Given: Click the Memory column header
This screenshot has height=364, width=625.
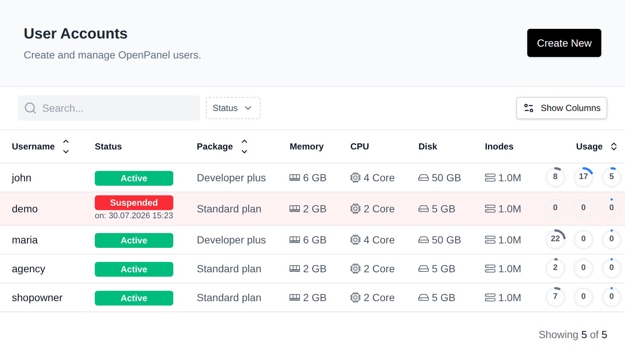Looking at the screenshot, I should click(x=307, y=146).
